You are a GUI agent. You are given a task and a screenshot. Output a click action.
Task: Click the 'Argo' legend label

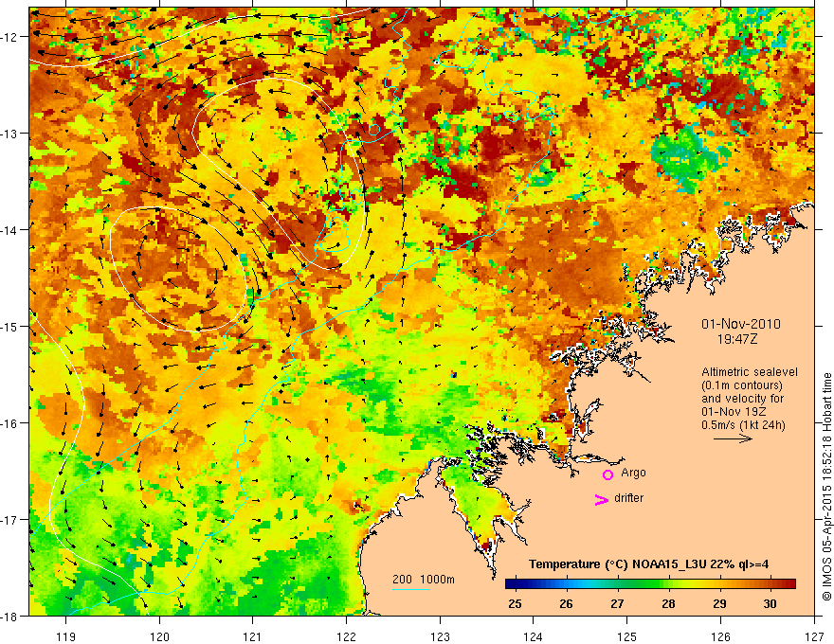tap(633, 473)
